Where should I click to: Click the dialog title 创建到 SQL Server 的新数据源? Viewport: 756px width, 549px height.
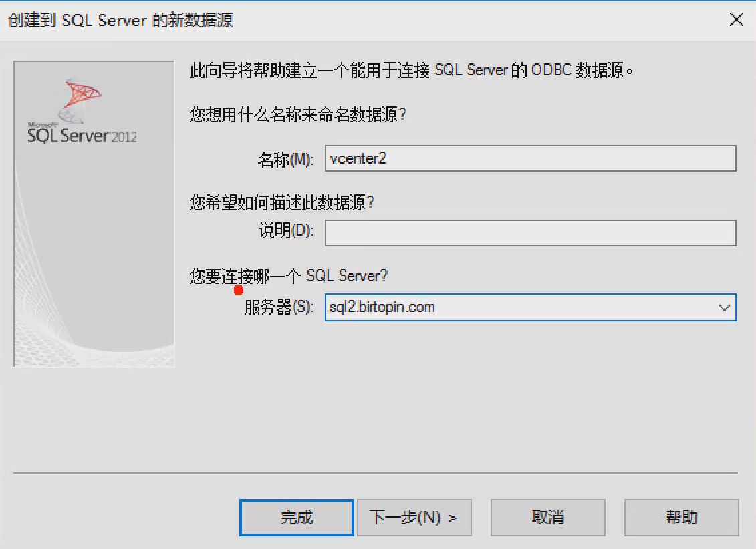[x=120, y=20]
